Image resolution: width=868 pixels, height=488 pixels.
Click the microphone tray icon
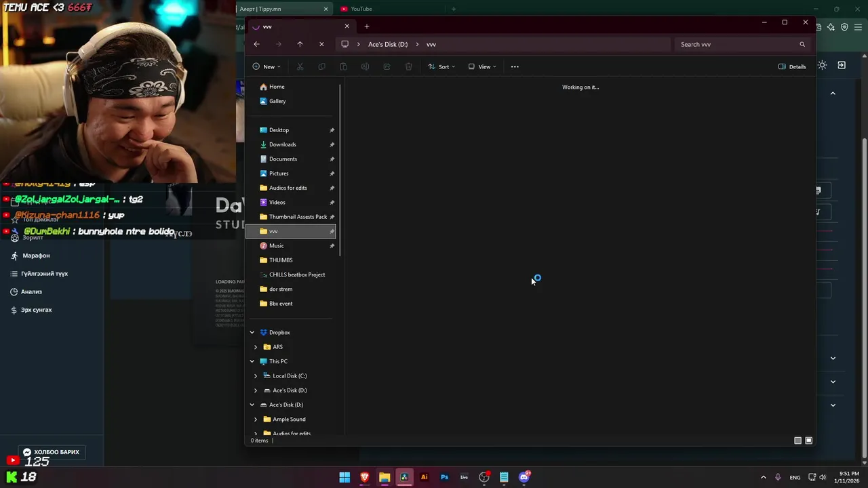pyautogui.click(x=778, y=477)
